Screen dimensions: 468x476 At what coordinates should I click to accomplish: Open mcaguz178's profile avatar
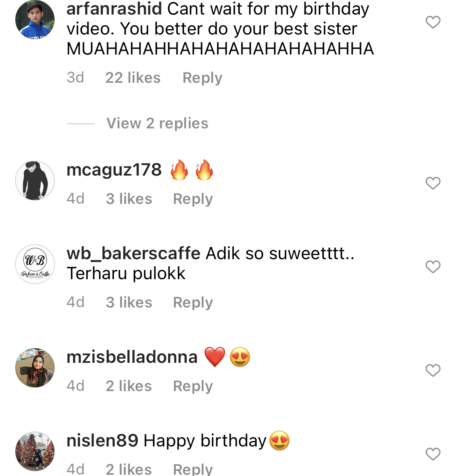35,181
